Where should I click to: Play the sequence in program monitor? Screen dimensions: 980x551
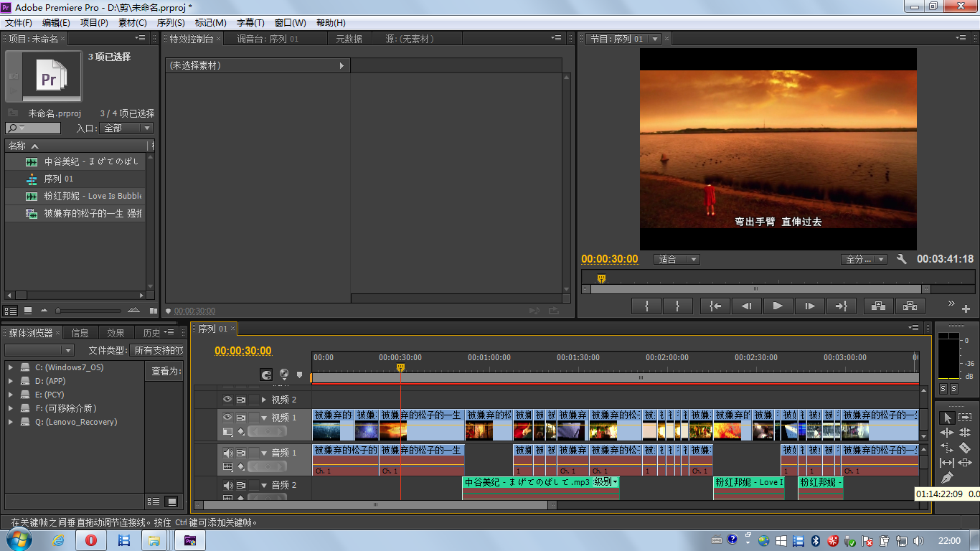pos(778,306)
